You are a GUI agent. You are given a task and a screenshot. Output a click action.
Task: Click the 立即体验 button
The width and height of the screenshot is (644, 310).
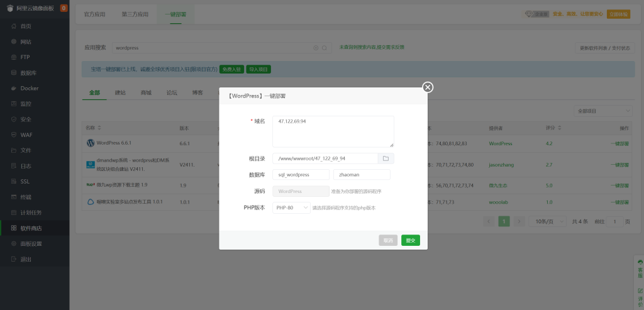point(618,14)
